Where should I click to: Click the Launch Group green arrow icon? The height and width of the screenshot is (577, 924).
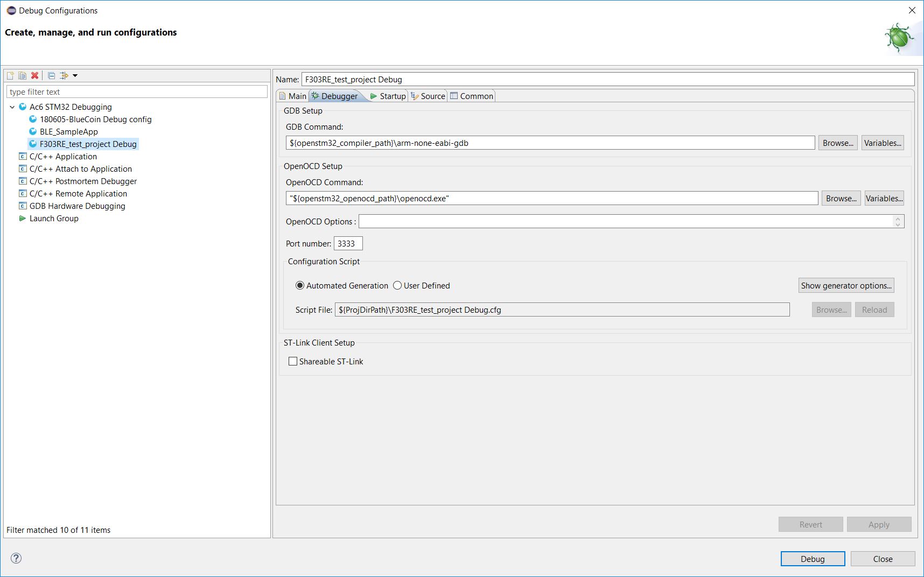[22, 218]
